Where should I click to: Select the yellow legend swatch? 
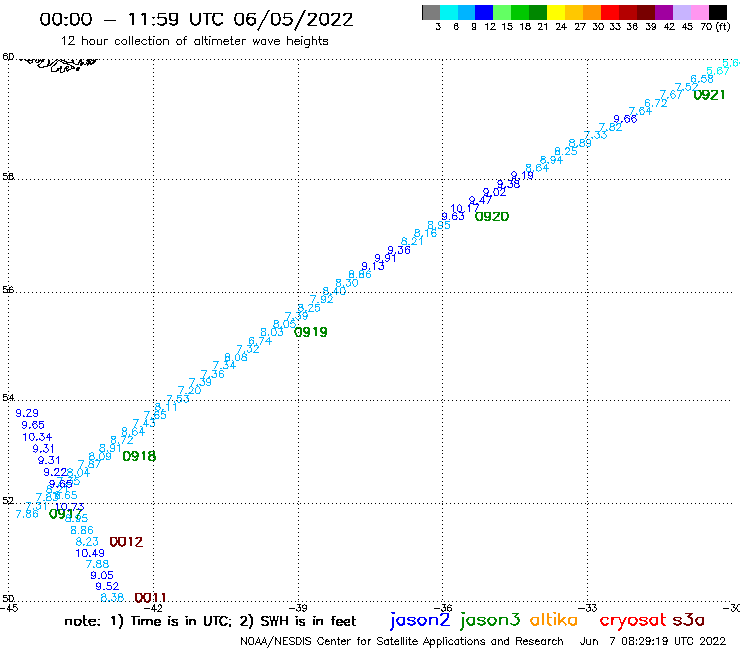point(556,12)
